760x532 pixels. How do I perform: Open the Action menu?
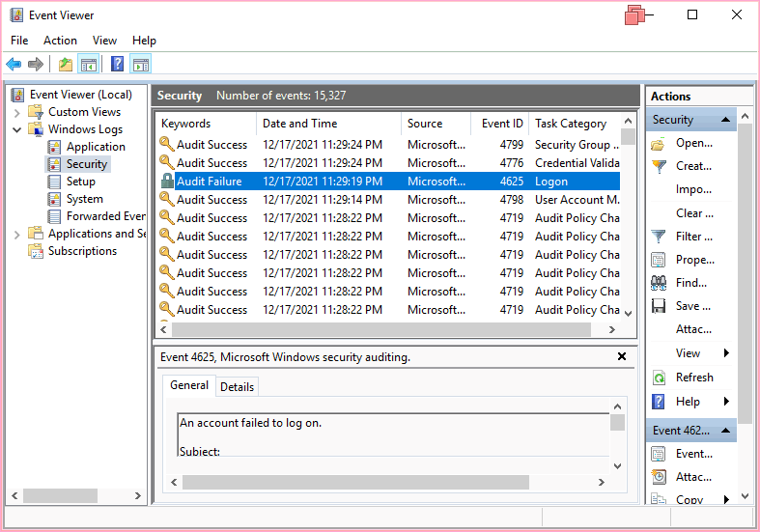[60, 41]
